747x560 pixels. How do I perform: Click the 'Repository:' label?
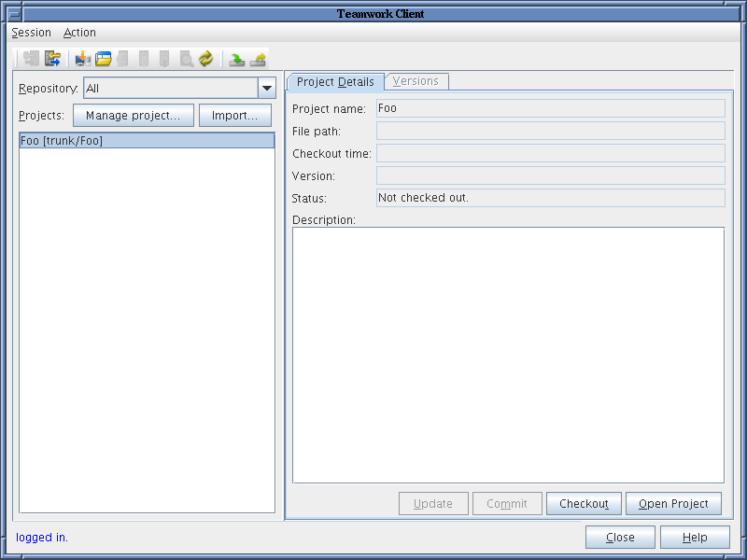point(49,89)
